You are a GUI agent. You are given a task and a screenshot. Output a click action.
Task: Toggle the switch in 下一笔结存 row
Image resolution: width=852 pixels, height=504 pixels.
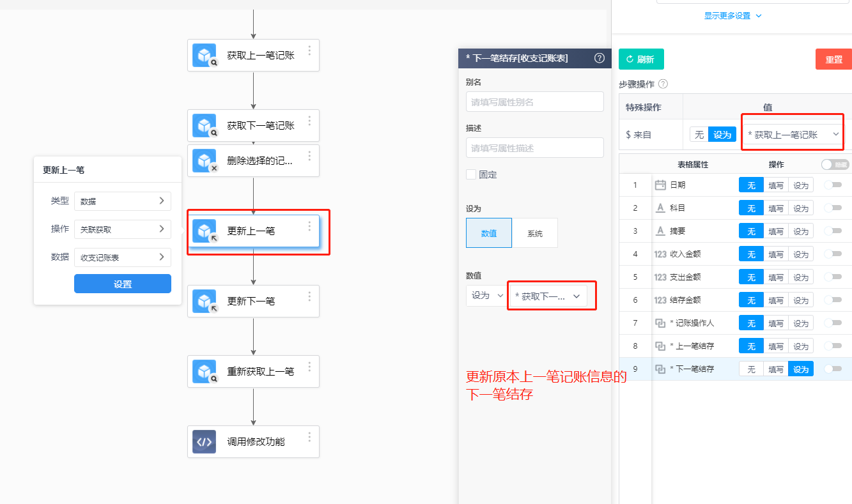[x=833, y=369]
